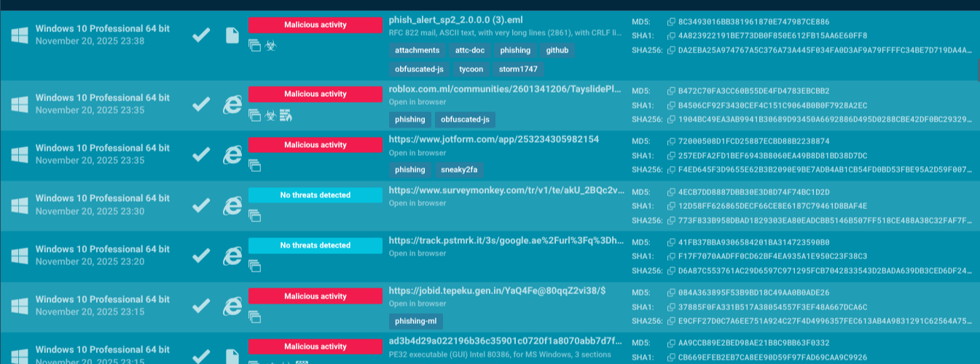Copy SHA256 hash starting with E9CFF27D0C7A6
Image resolution: width=980 pixels, height=364 pixels.
pos(671,321)
